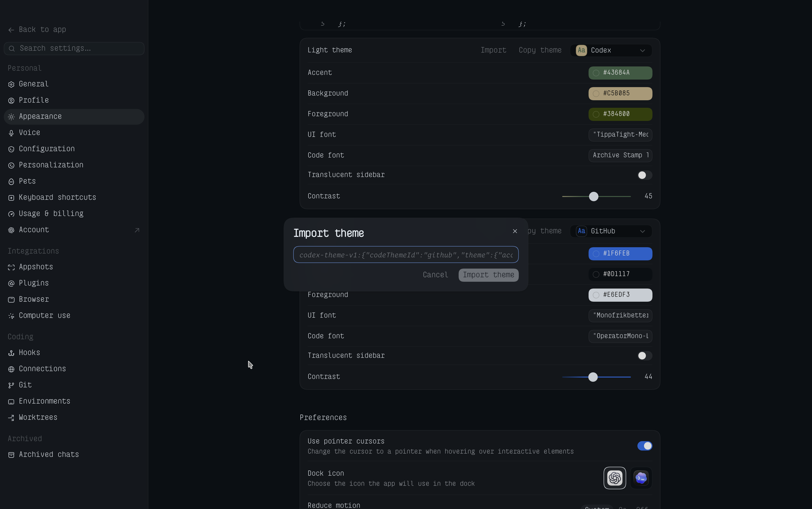Image resolution: width=812 pixels, height=509 pixels.
Task: Close the Import theme dialog with X
Action: (515, 231)
